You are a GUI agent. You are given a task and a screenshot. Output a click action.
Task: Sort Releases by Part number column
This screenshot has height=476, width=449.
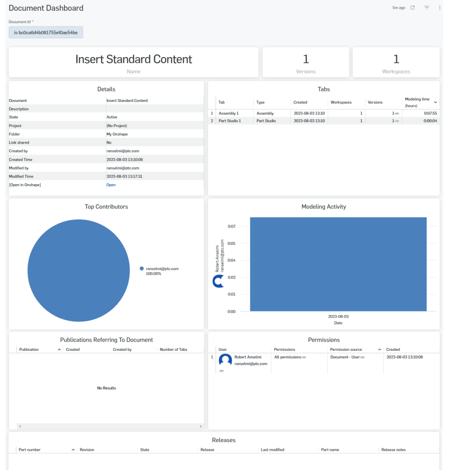(73, 450)
